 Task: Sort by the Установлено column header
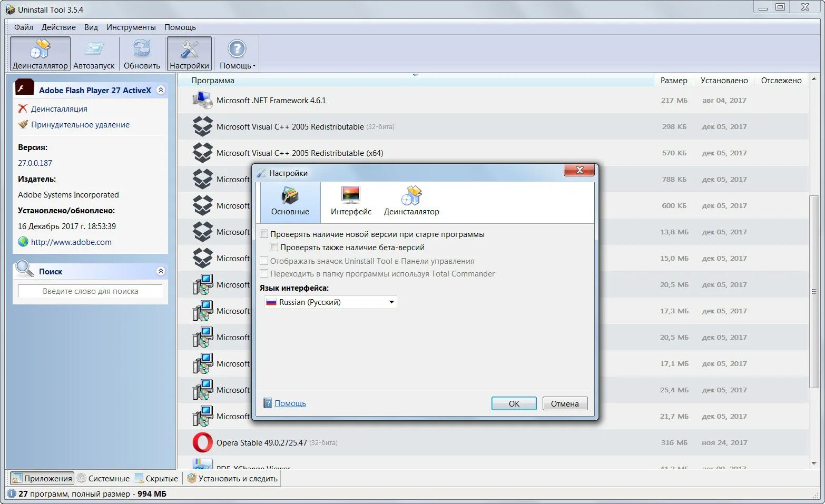pyautogui.click(x=724, y=80)
